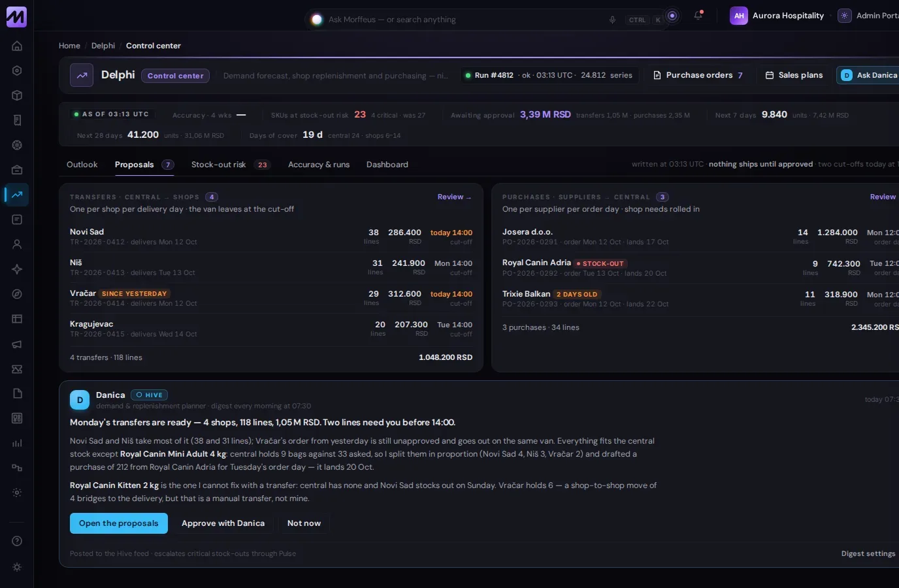Click the person icon in the sidebar
The image size is (899, 588).
[17, 244]
